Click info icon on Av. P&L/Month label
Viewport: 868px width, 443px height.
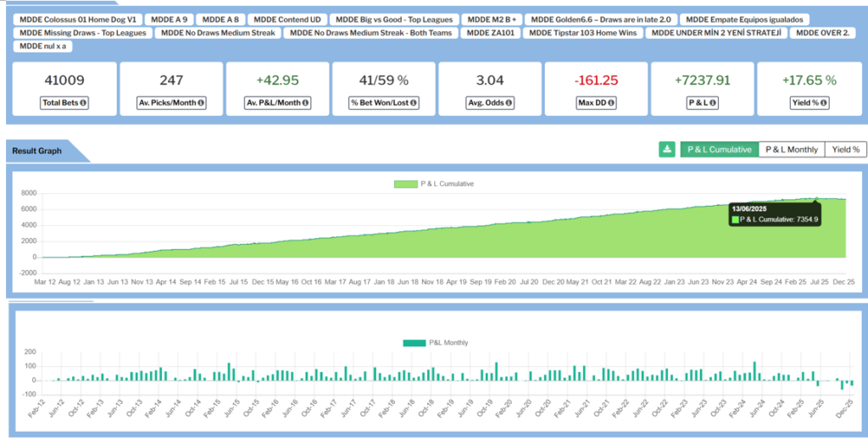click(x=305, y=103)
